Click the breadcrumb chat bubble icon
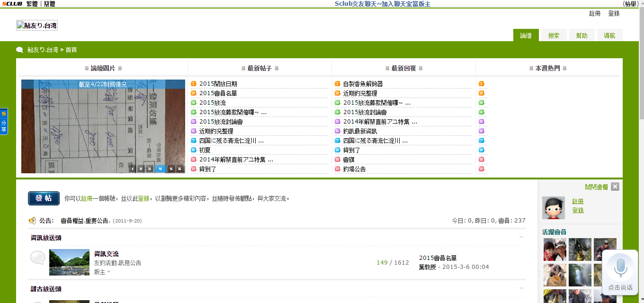Screen dimensions: 644x303 tap(19, 50)
